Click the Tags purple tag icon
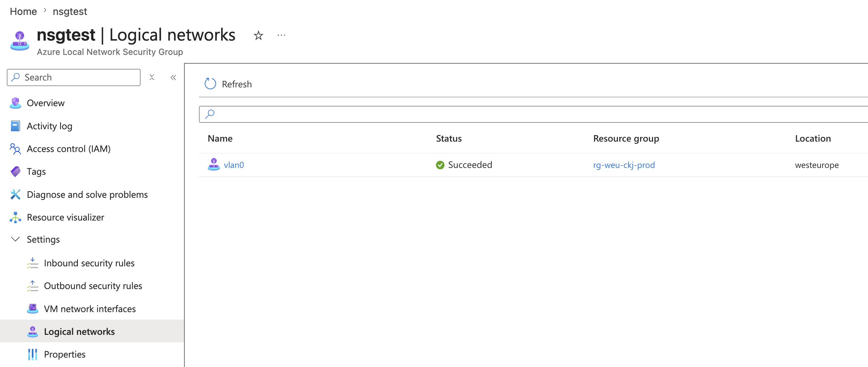This screenshot has width=868, height=367. (16, 171)
